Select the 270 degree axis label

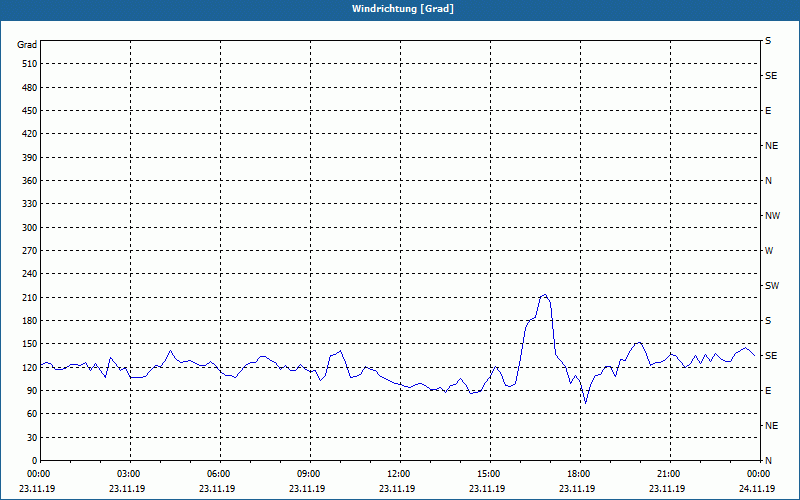pyautogui.click(x=30, y=251)
